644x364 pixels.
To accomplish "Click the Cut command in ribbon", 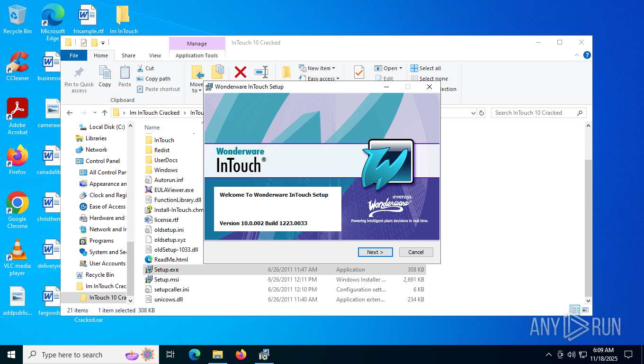I will coord(145,68).
